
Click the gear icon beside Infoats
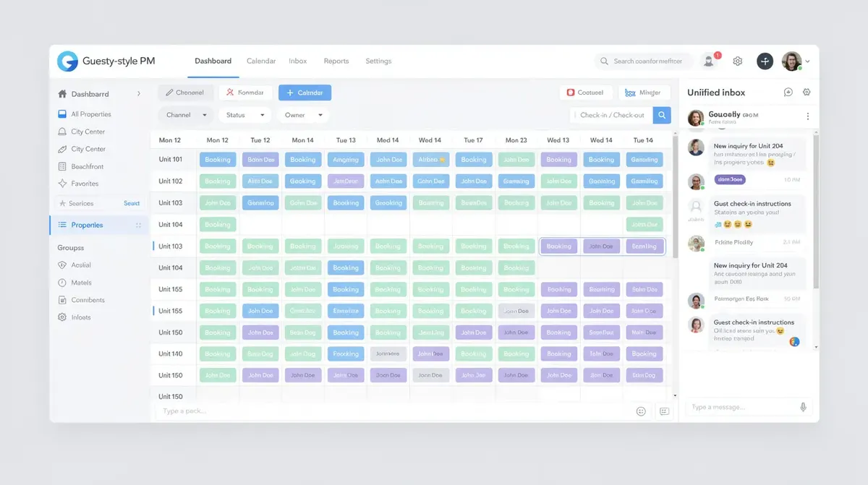(x=62, y=317)
